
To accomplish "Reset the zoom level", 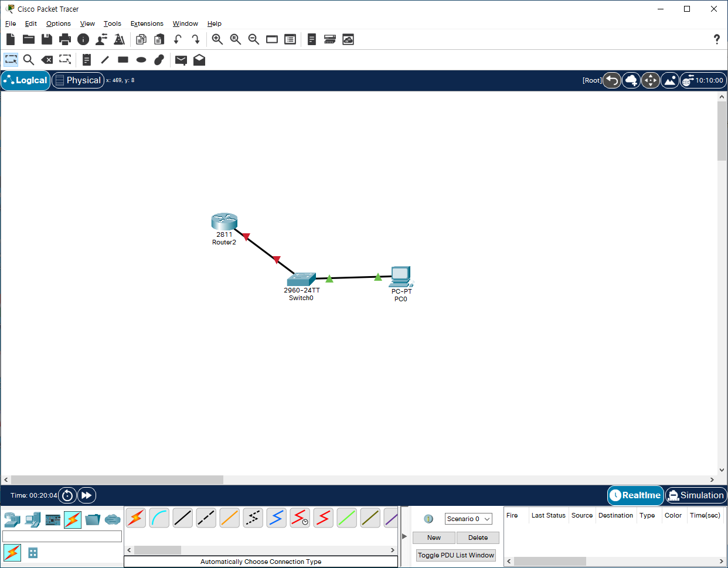I will (x=236, y=39).
